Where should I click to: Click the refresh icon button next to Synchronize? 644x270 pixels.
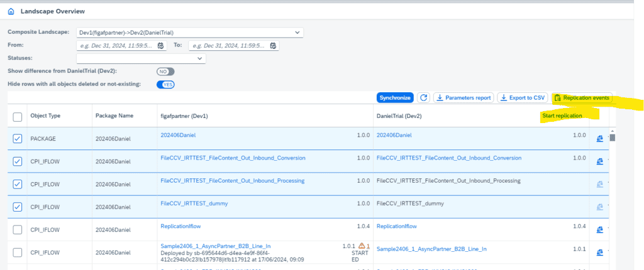pos(423,98)
